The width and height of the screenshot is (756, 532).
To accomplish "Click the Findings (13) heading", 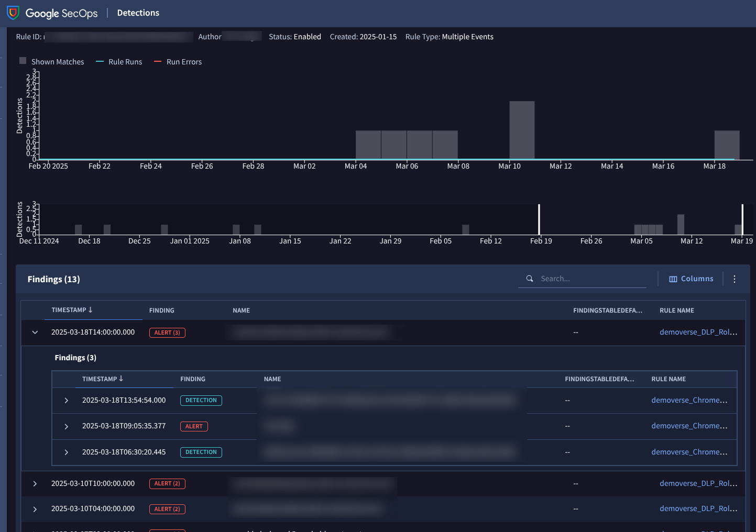I will point(54,279).
